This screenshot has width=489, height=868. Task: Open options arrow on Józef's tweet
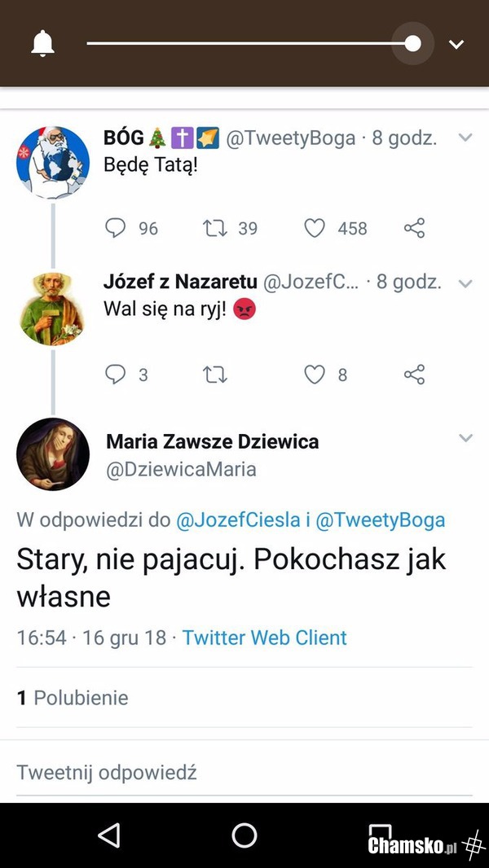[x=465, y=283]
